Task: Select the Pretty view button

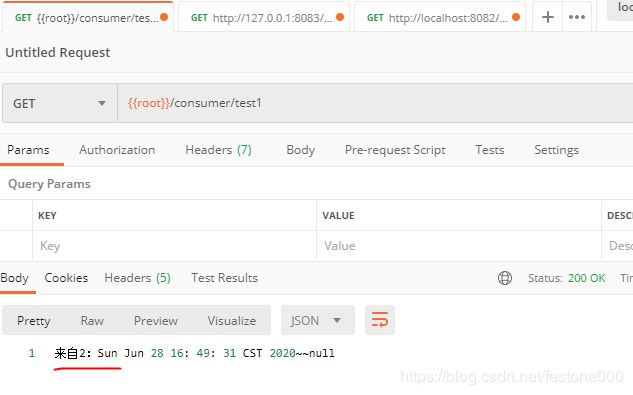Action: pyautogui.click(x=34, y=321)
